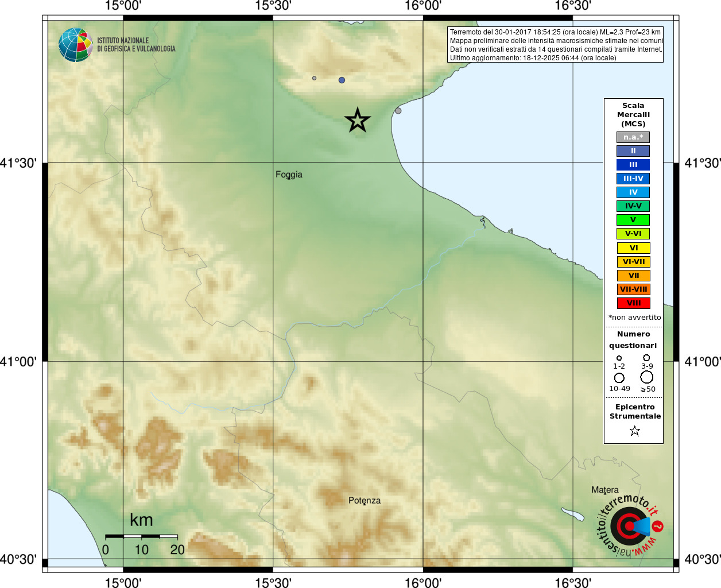721x588 pixels.
Task: Click the left 41°00' latitude label
Action: pos(18,362)
